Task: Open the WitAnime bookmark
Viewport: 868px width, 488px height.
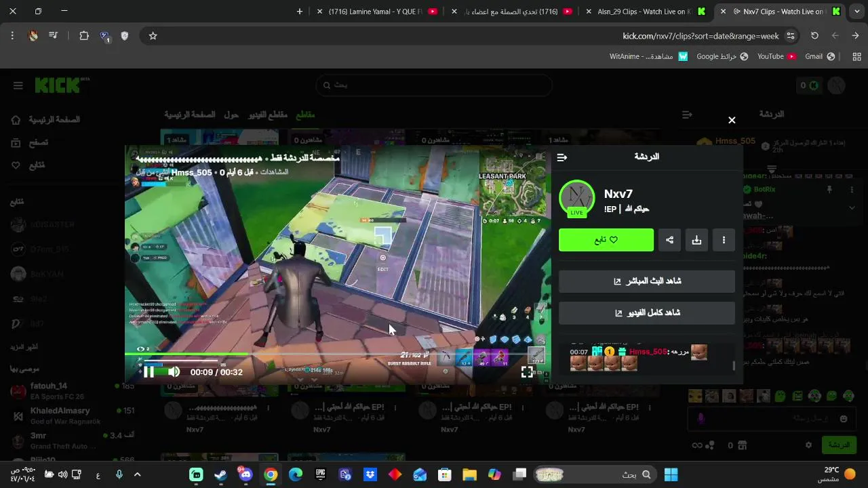Action: coord(648,56)
